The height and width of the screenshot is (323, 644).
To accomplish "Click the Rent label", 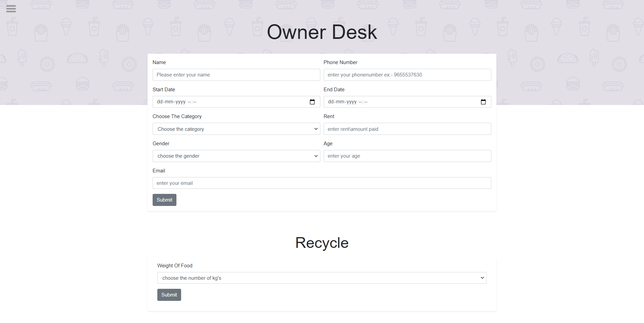I will click(x=329, y=116).
